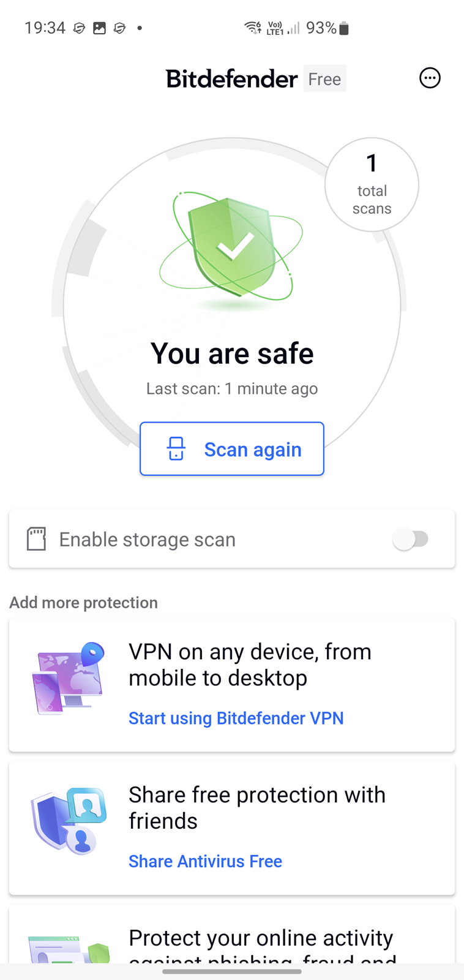
Task: Tap the VPN devices illustration icon
Action: click(x=68, y=679)
